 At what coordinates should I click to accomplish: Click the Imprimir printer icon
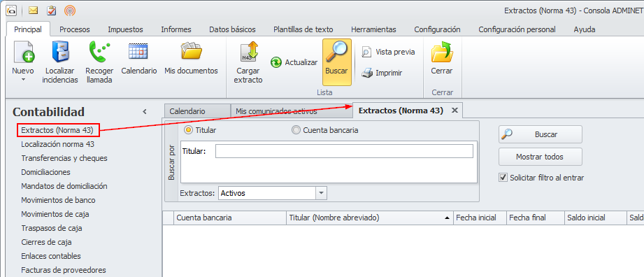point(367,73)
